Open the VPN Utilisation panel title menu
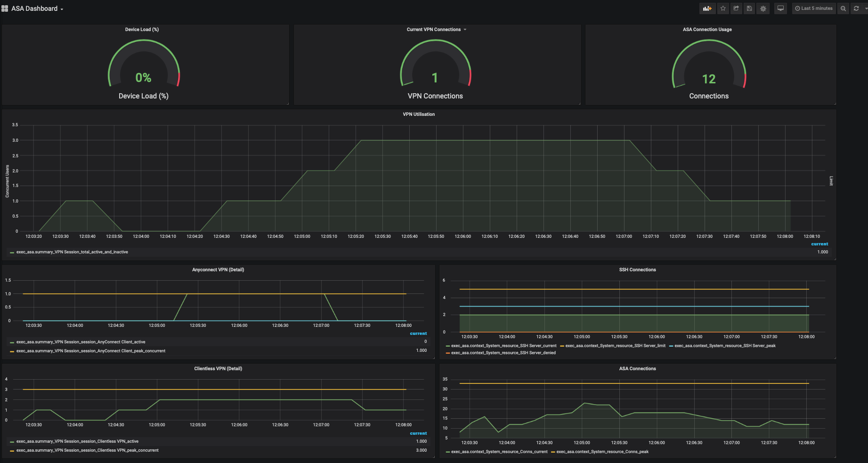868x463 pixels. [419, 114]
